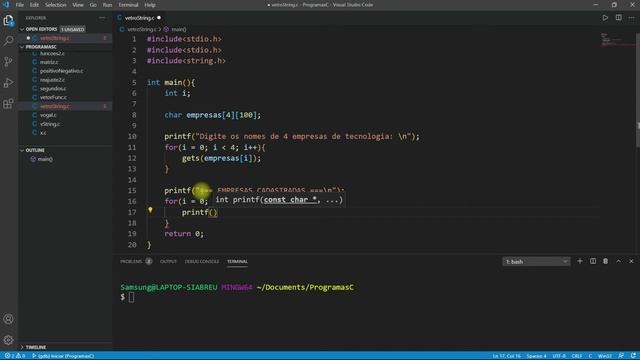The height and width of the screenshot is (360, 640).
Task: Click Spaces: 4 indentation setting
Action: click(536, 356)
